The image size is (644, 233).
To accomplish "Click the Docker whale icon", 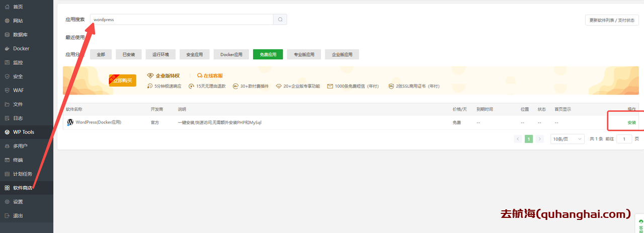I will click(x=7, y=48).
